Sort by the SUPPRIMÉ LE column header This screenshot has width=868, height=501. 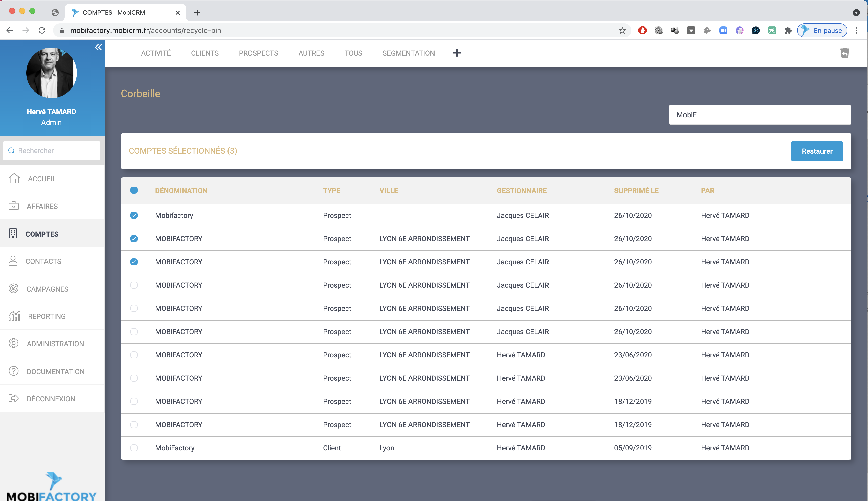(636, 191)
